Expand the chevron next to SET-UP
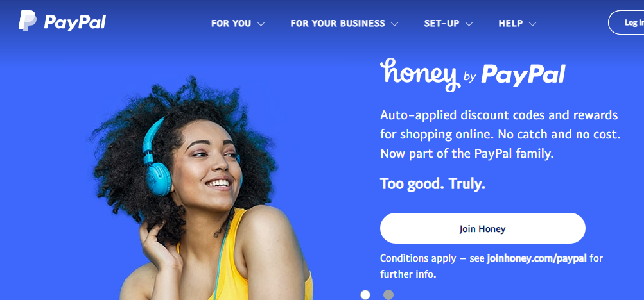 pos(469,24)
